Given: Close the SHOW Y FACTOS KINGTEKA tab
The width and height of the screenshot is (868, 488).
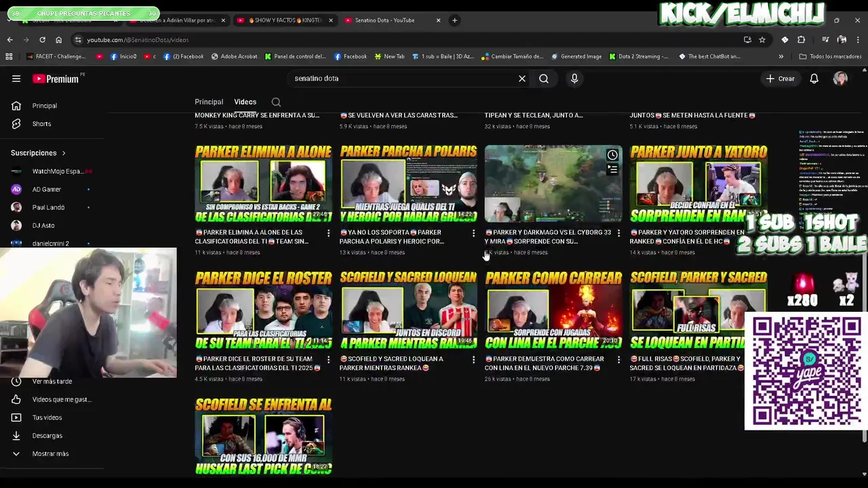Looking at the screenshot, I should (331, 20).
